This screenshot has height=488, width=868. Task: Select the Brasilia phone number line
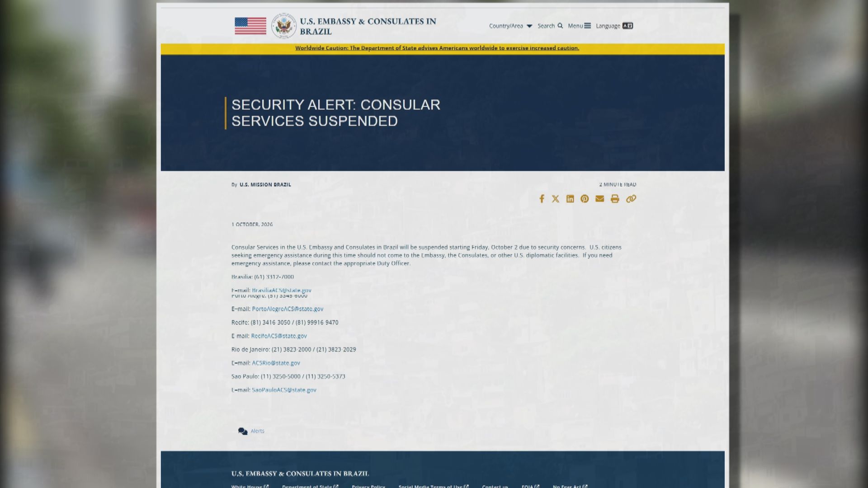point(262,277)
